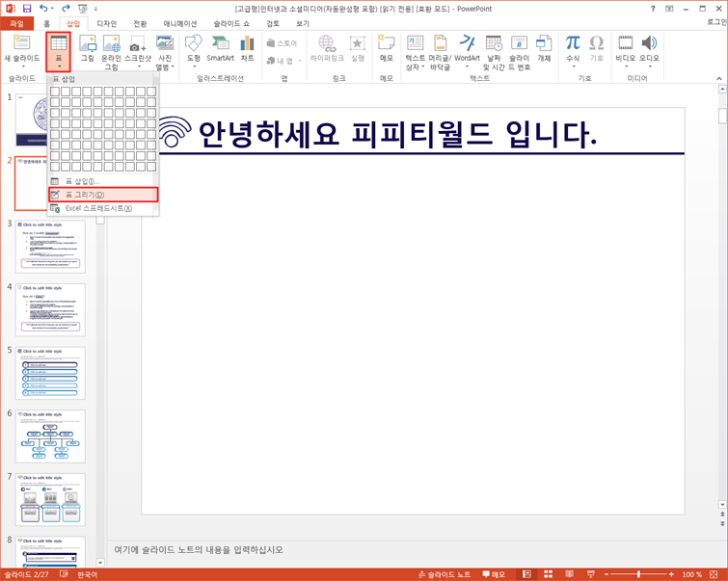728x581 pixels.
Task: Open the WordArt gallery
Action: [467, 50]
